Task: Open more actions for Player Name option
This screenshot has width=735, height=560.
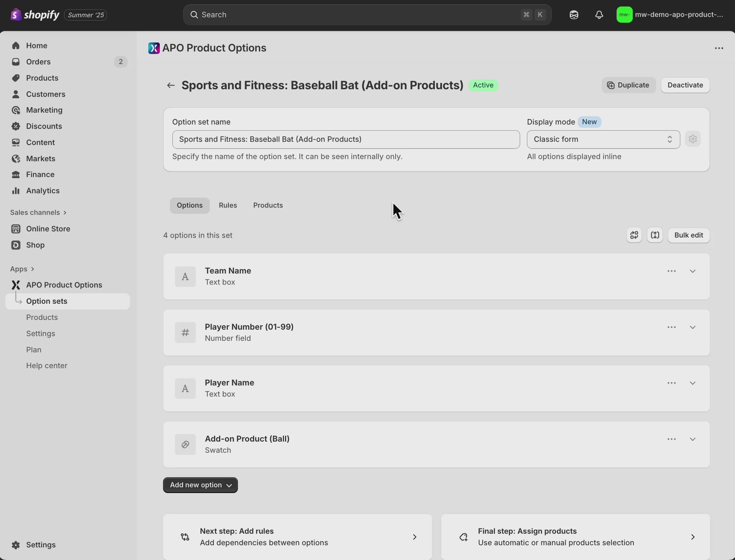Action: 671,383
